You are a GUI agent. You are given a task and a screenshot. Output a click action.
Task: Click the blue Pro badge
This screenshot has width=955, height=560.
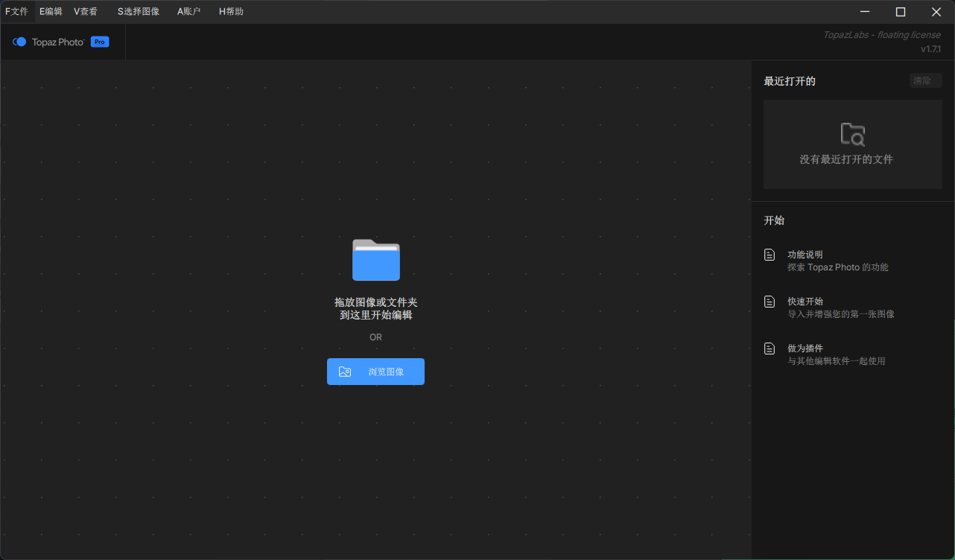pyautogui.click(x=100, y=42)
